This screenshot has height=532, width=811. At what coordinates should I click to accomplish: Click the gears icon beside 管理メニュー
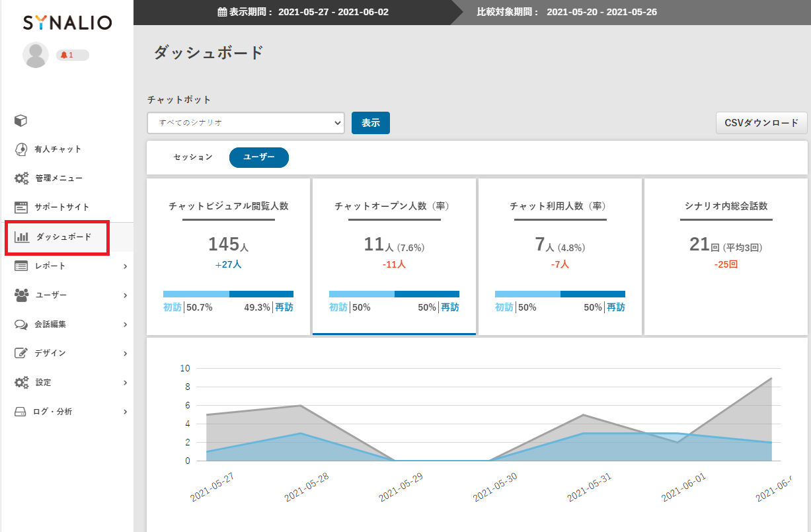pyautogui.click(x=22, y=178)
